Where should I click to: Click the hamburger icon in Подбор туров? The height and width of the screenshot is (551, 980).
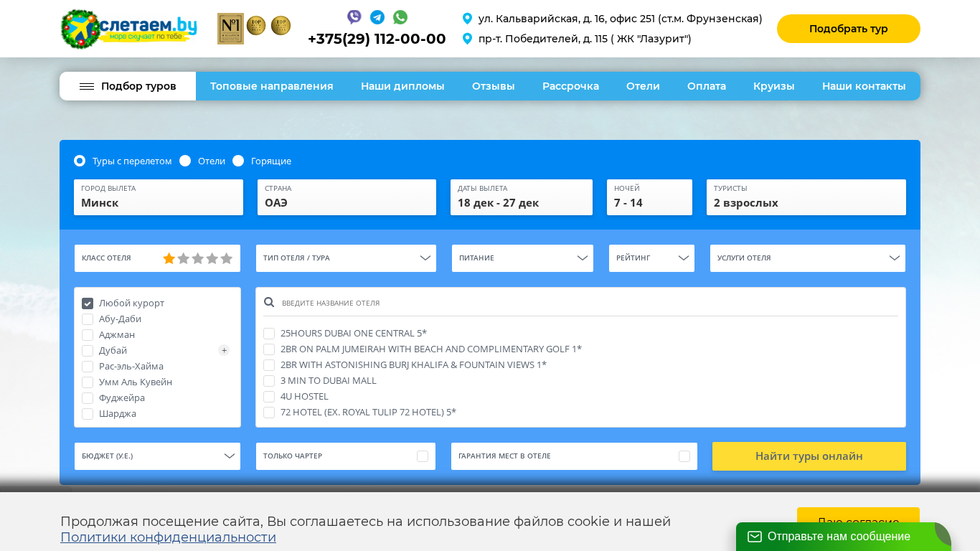(87, 86)
